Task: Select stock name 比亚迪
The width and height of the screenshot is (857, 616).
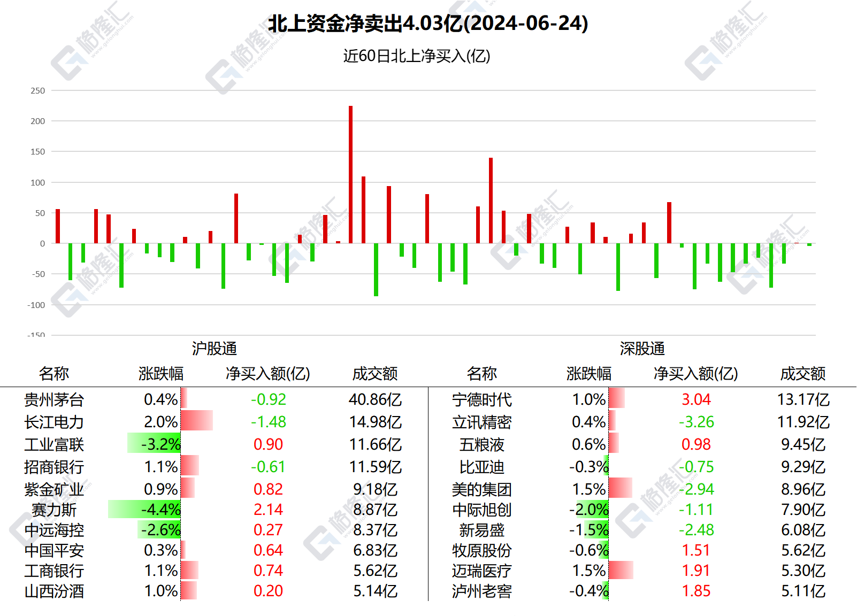Action: click(x=482, y=467)
